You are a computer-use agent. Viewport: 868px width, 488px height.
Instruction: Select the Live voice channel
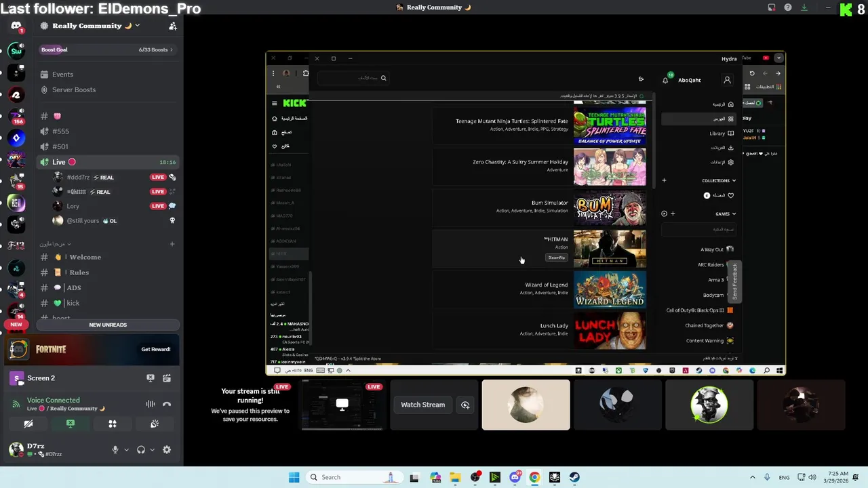[x=106, y=162]
